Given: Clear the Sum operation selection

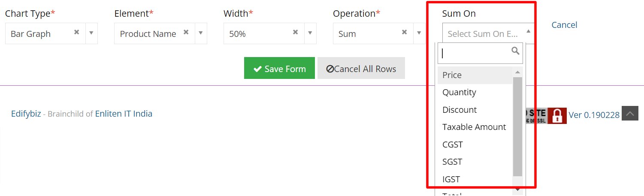Looking at the screenshot, I should click(x=404, y=32).
